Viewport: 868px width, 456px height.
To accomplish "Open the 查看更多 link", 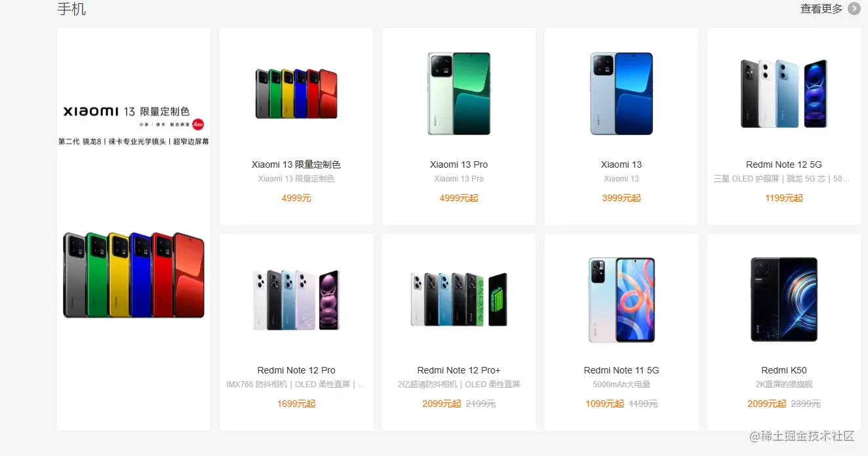I will [x=821, y=9].
